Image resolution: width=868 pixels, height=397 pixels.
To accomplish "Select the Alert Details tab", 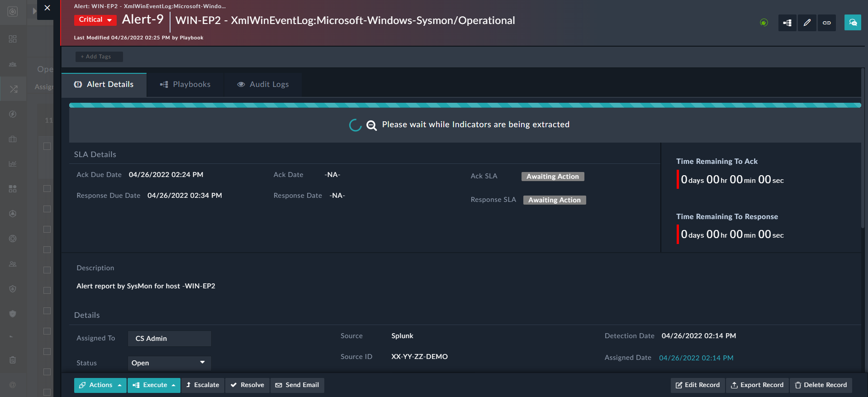I will [104, 85].
